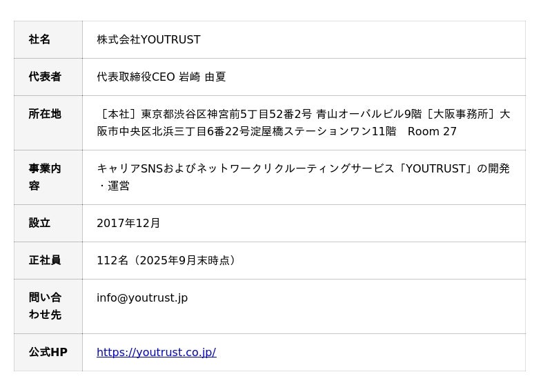Select the 公式HP label cell
The width and height of the screenshot is (552, 392).
(x=48, y=353)
